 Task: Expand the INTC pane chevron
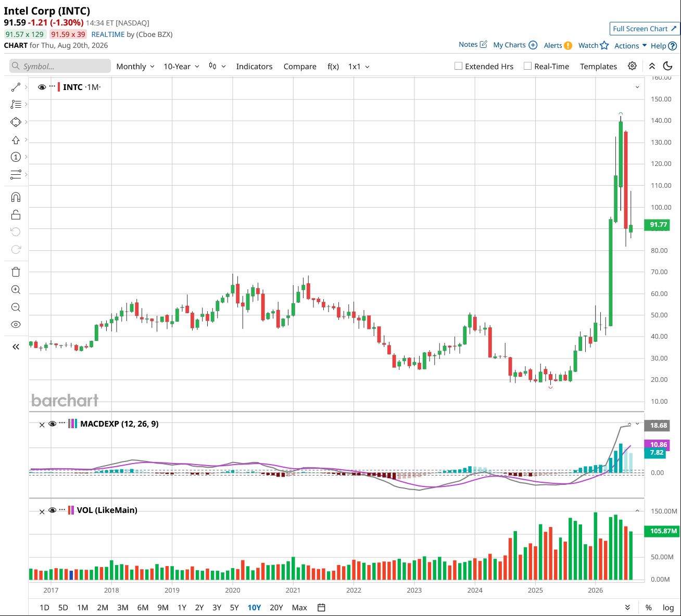pos(637,87)
